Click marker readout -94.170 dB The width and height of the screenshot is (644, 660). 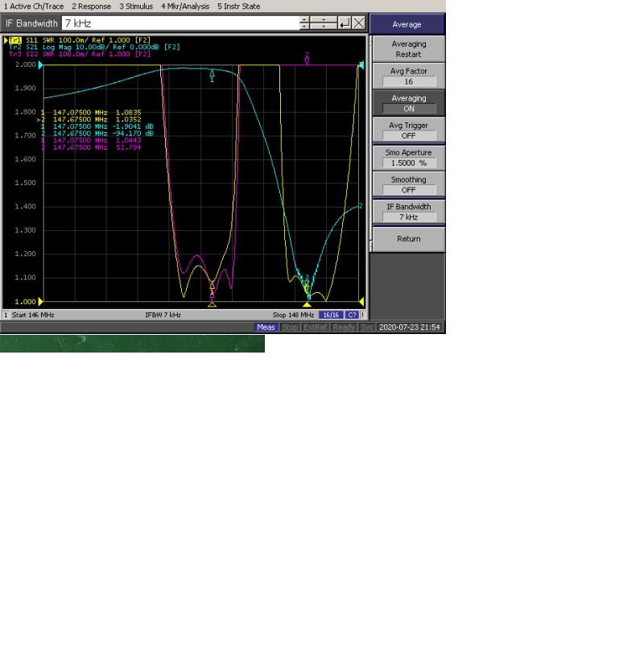pos(133,134)
